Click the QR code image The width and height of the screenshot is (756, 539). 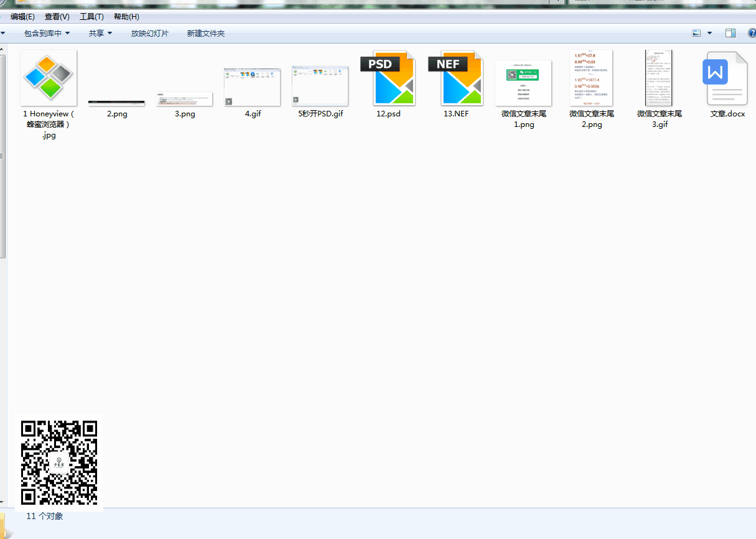click(59, 462)
